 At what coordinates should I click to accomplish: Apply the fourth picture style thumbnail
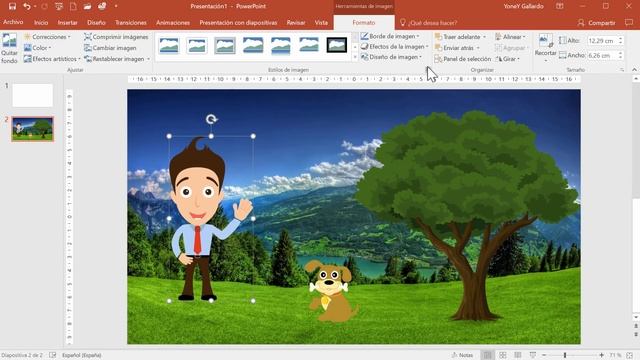point(253,45)
